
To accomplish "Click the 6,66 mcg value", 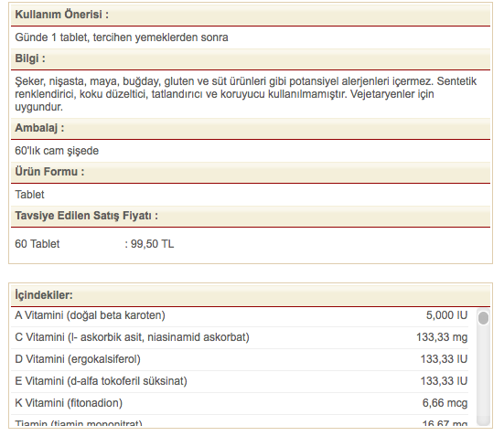I will click(445, 403).
